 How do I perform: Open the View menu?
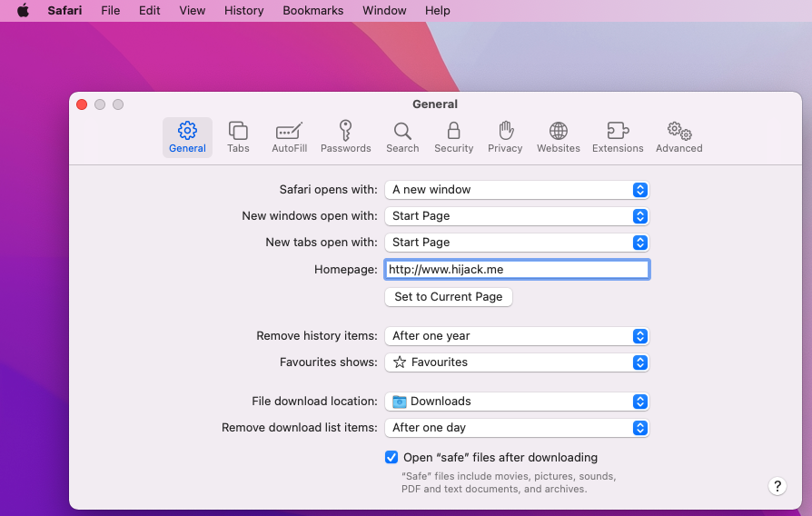[x=193, y=10]
